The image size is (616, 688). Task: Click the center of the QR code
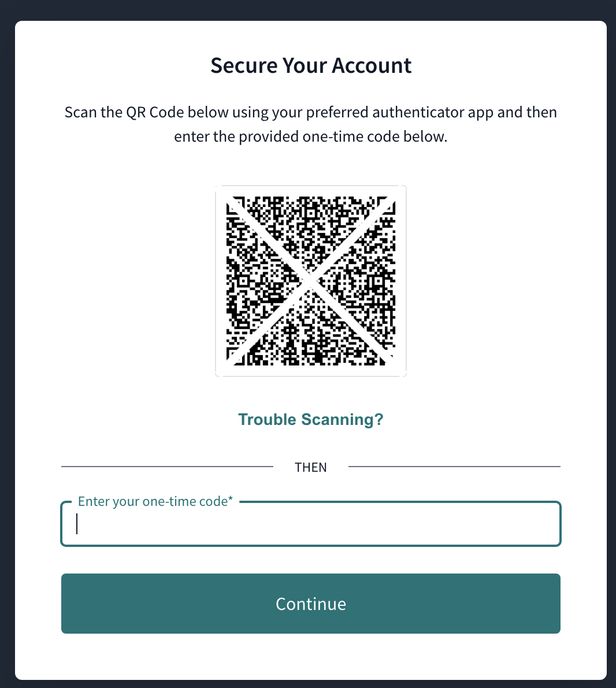pyautogui.click(x=311, y=280)
